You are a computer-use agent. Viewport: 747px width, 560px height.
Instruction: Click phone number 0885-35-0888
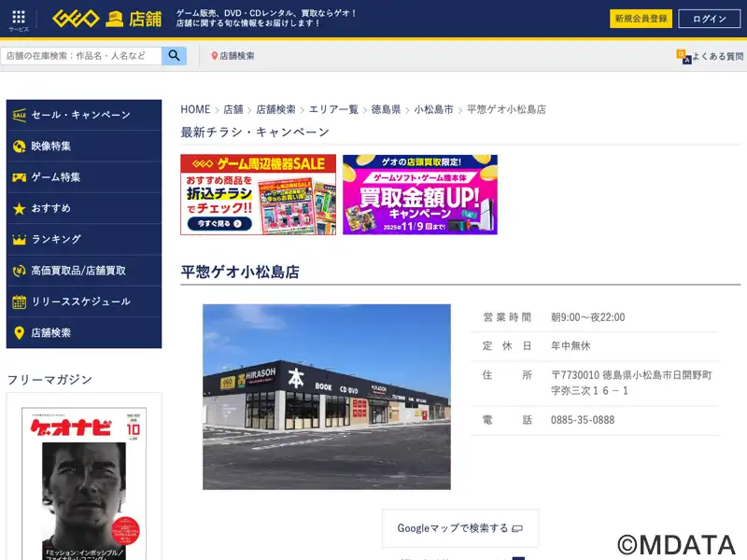pos(583,420)
